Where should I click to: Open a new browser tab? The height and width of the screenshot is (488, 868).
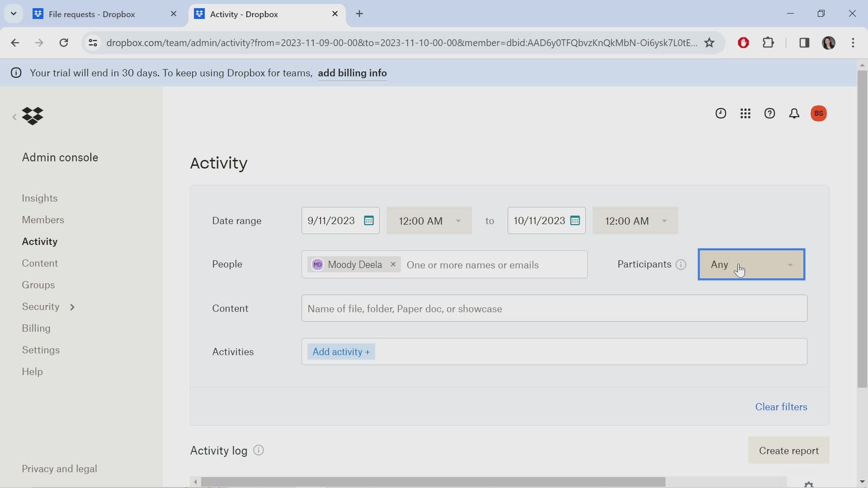[359, 14]
